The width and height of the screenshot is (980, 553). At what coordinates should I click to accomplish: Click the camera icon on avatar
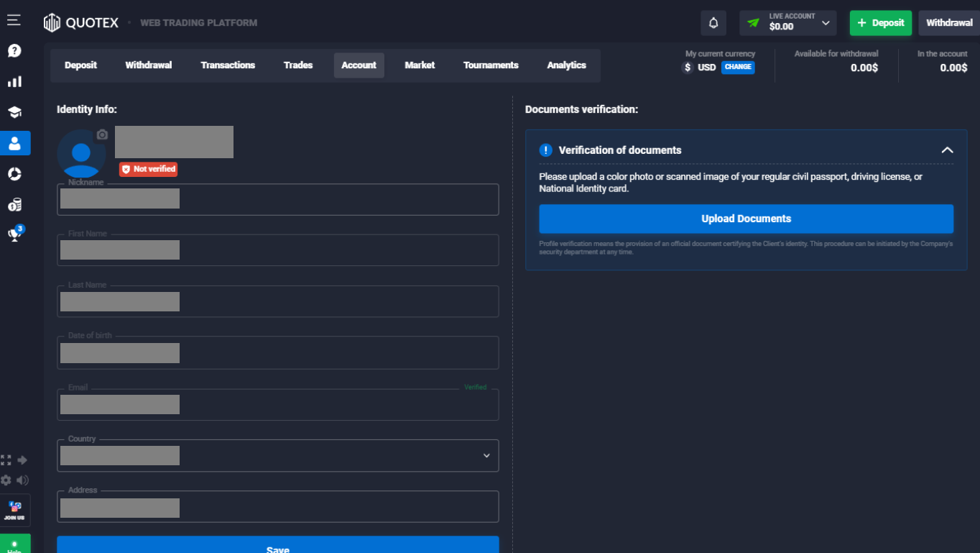click(x=102, y=134)
